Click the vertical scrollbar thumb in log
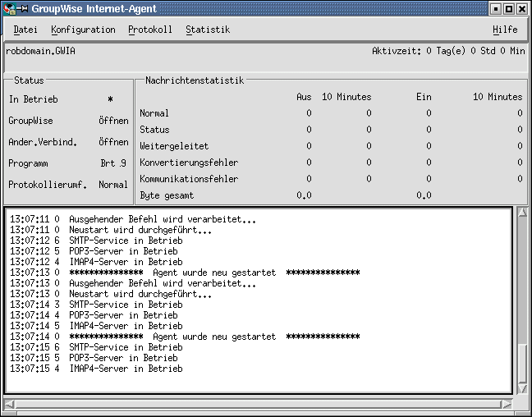 (x=521, y=361)
